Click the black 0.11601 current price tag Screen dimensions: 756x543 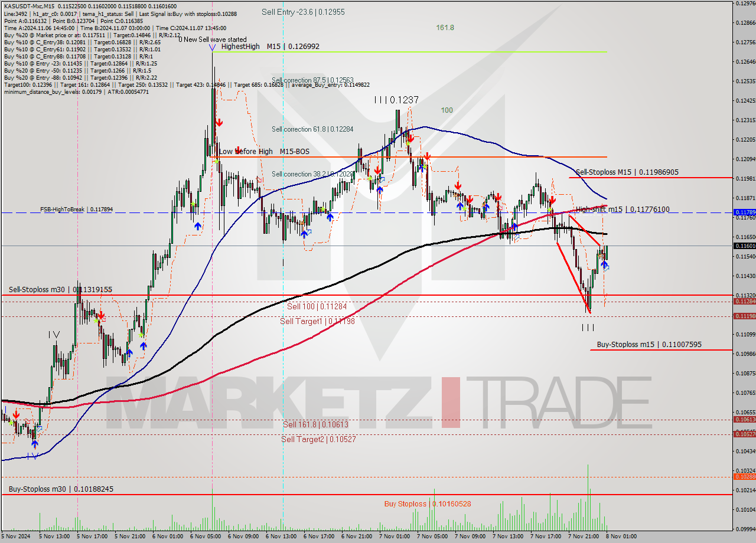pyautogui.click(x=744, y=246)
